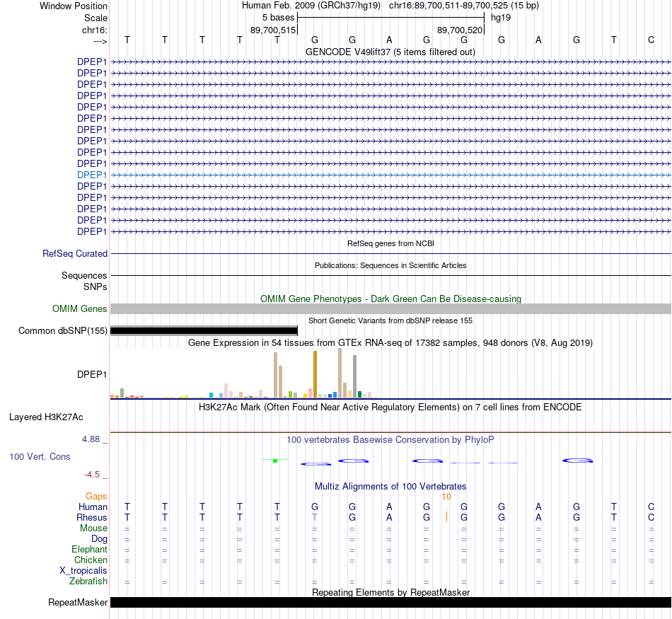Image resolution: width=672 pixels, height=619 pixels.
Task: Click the RefSeq genes from NCBI title
Action: pos(390,243)
